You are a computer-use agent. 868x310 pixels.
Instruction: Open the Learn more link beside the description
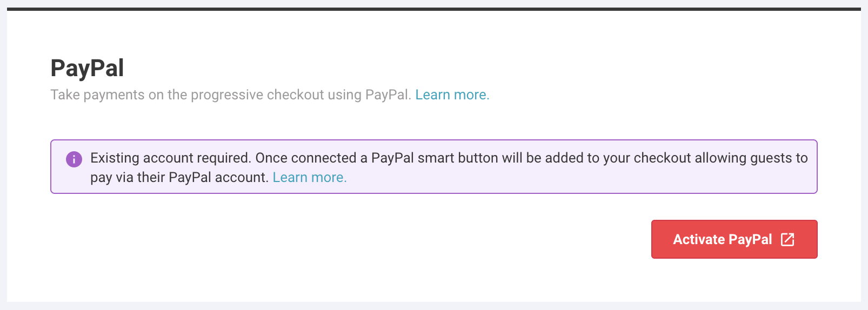pos(452,95)
